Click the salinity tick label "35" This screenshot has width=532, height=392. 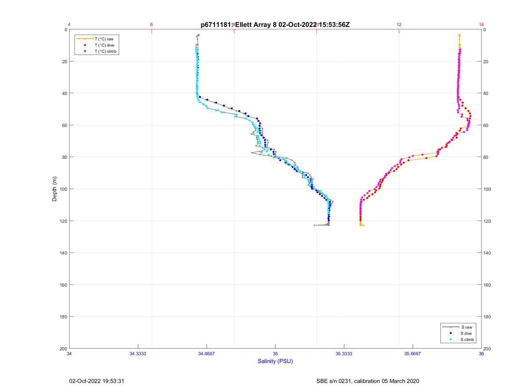pos(275,353)
